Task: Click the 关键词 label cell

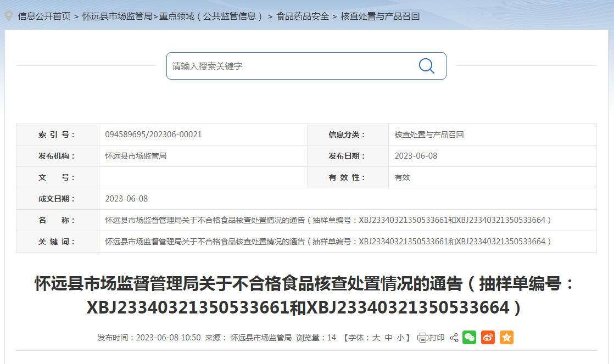Action: tap(58, 242)
